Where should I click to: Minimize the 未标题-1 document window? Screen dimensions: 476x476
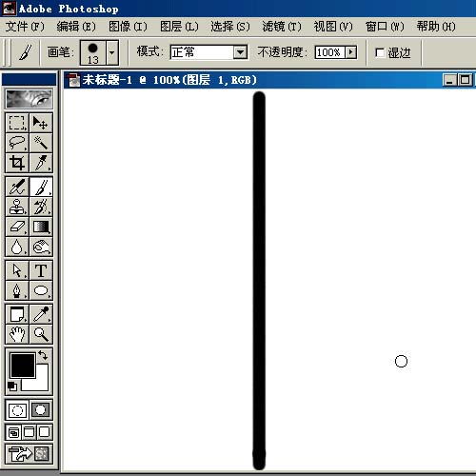(450, 80)
